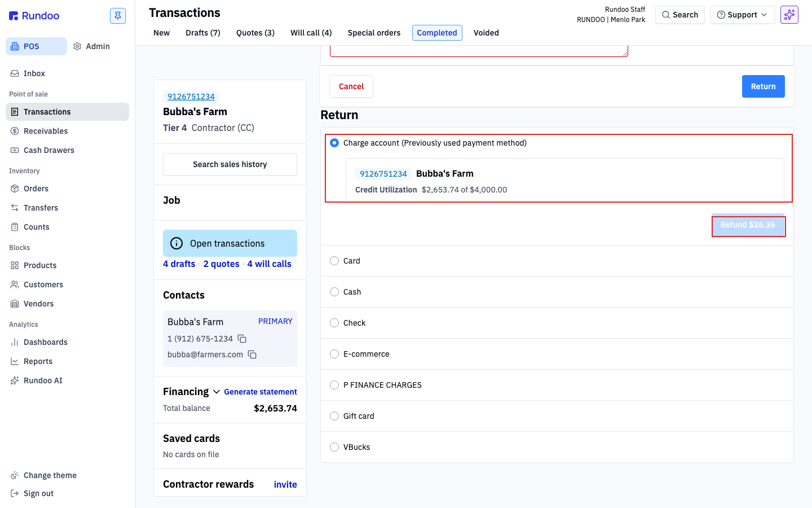Click the Cancel button
This screenshot has height=508, width=812.
pos(351,86)
